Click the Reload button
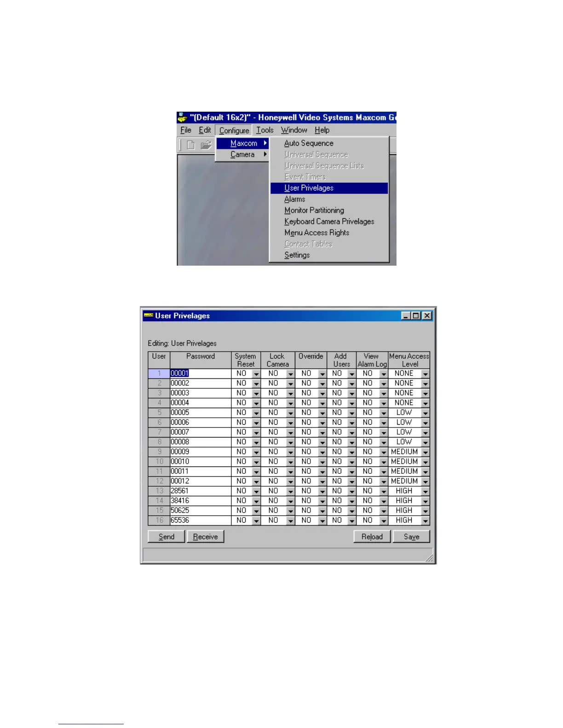563x728 pixels. tap(372, 536)
